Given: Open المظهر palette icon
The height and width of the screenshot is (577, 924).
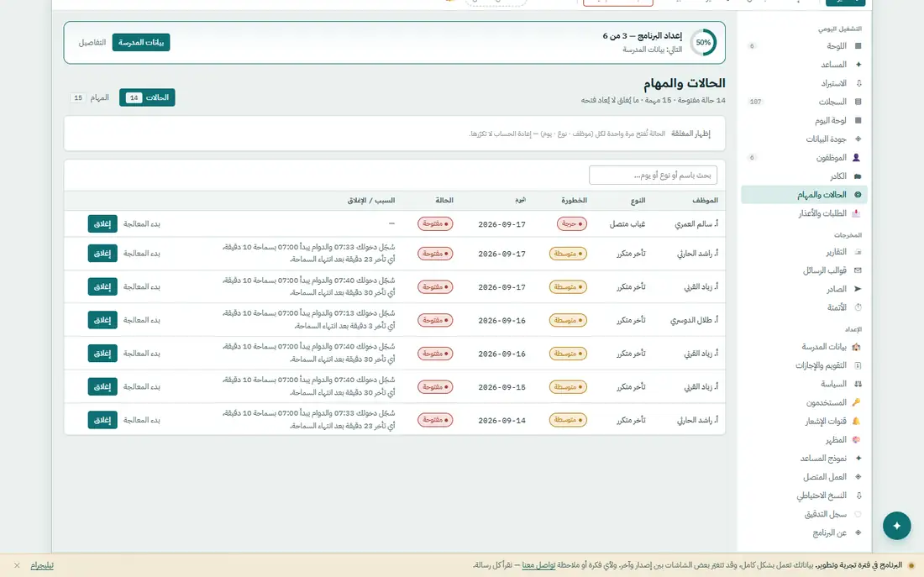Looking at the screenshot, I should pos(856,439).
